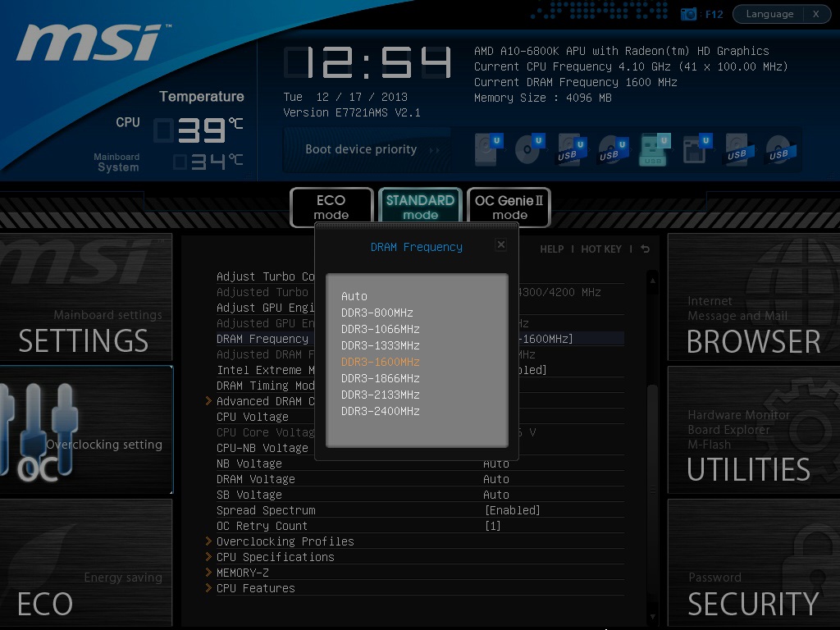Click the X beside Language button
The image size is (840, 630).
[816, 14]
